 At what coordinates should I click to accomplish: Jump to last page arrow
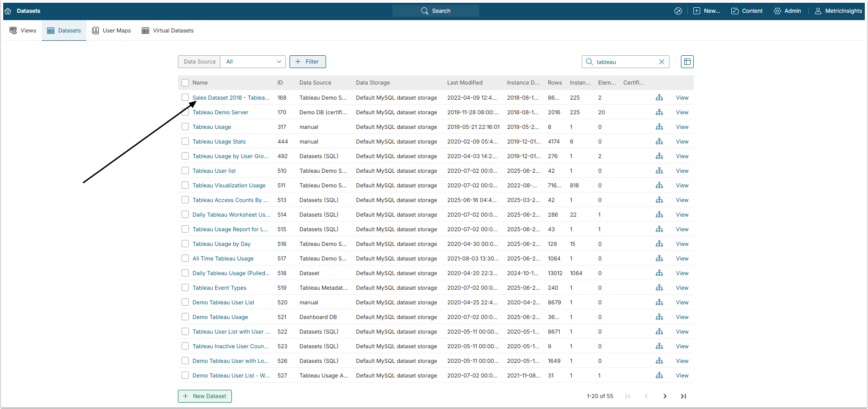click(x=683, y=396)
